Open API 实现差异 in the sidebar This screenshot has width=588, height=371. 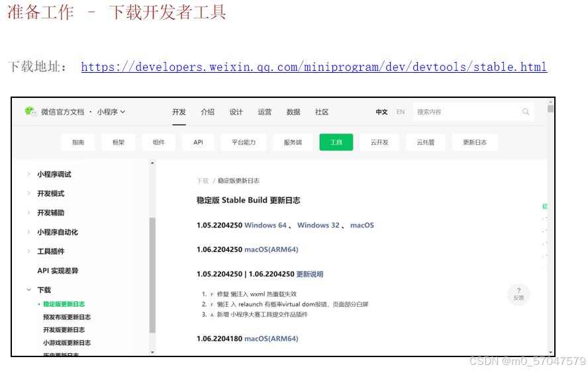point(58,270)
